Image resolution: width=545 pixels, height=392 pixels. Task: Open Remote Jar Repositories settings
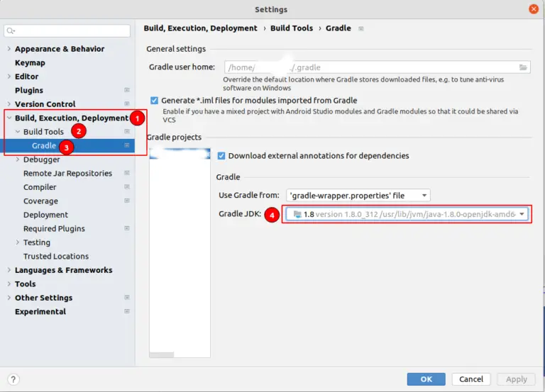67,173
